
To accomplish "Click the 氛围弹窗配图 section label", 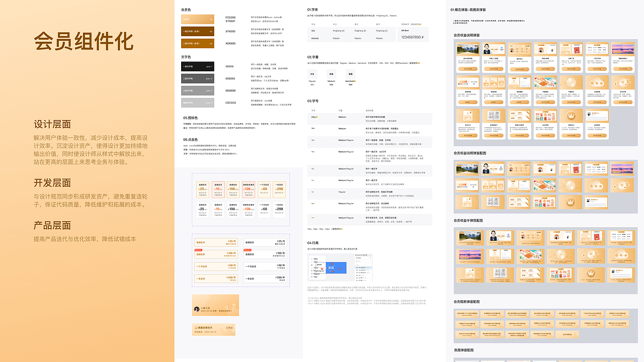I will [463, 349].
